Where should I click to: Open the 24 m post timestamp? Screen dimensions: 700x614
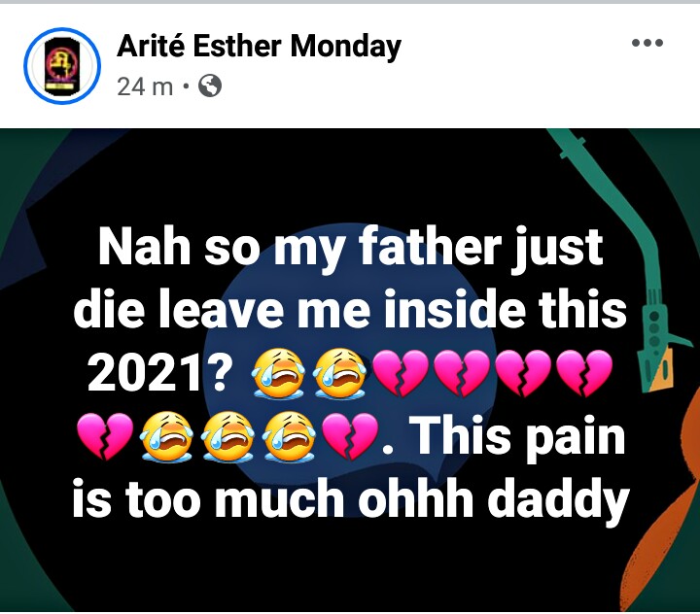145,86
